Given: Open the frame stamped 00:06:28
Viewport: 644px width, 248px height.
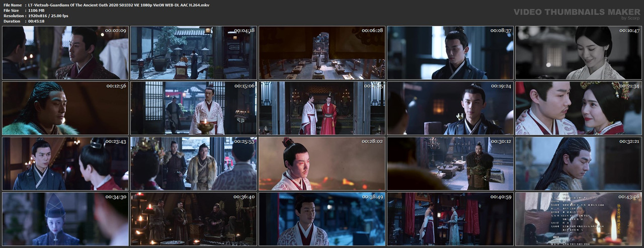Looking at the screenshot, I should [322, 53].
